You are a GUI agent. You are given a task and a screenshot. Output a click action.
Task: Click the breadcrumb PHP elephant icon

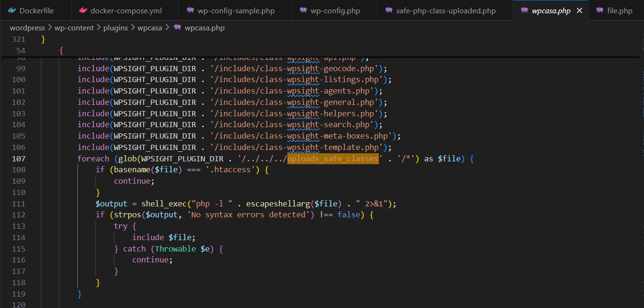pos(177,28)
